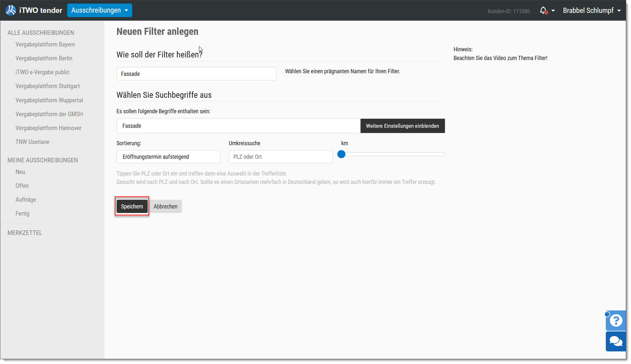Save the filter with Speichern
This screenshot has height=364, width=631.
(x=132, y=207)
